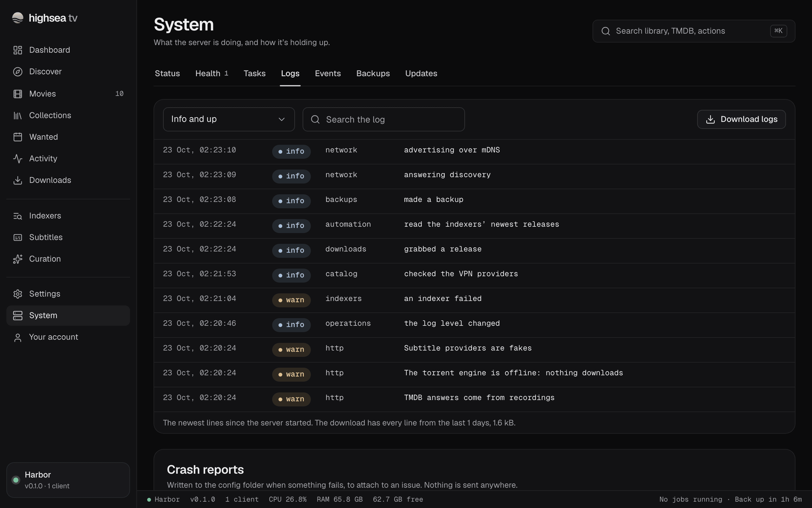812x508 pixels.
Task: Click the System server icon
Action: click(17, 316)
